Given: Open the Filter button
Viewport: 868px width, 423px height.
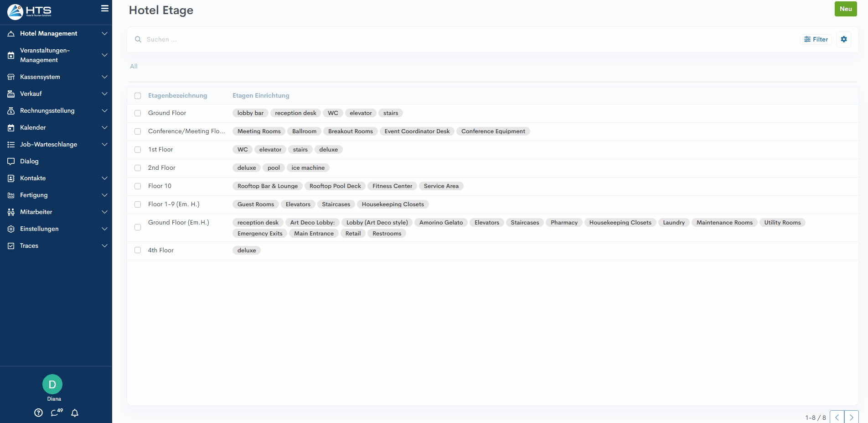Looking at the screenshot, I should tap(816, 39).
